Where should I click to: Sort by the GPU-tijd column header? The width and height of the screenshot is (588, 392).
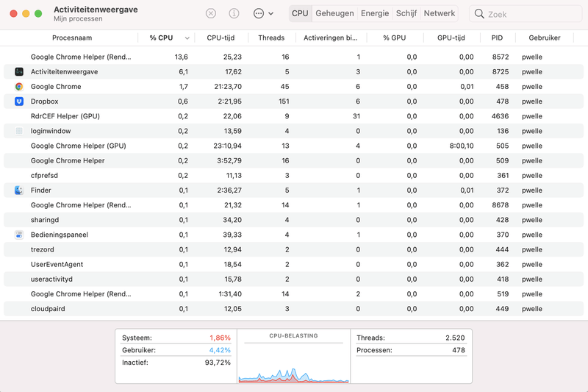(x=451, y=38)
